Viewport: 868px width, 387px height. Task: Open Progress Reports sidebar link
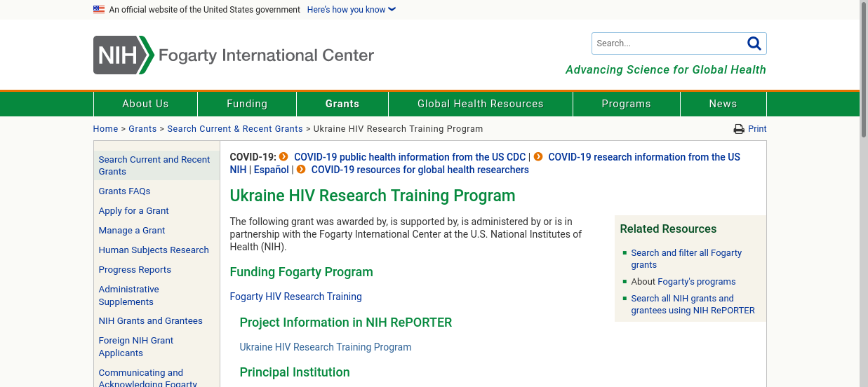135,270
